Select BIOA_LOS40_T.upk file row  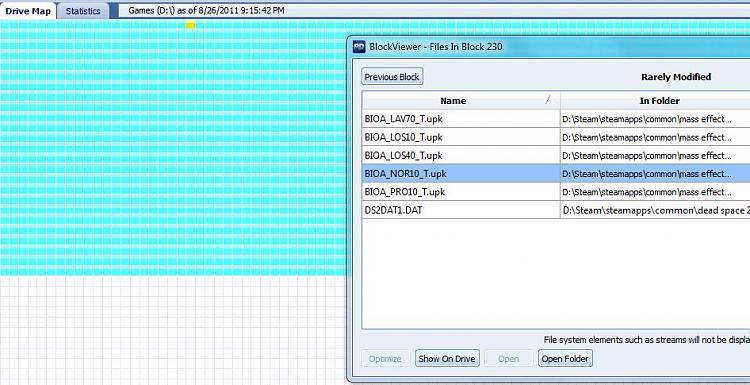556,155
